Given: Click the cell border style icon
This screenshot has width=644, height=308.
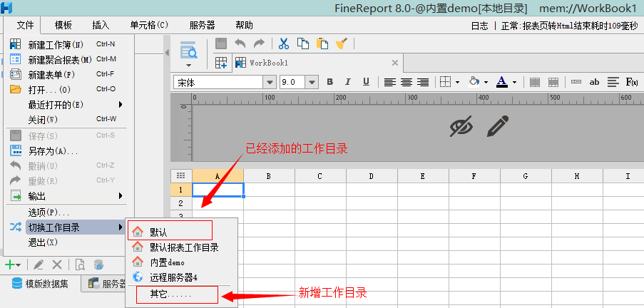Looking at the screenshot, I should (x=445, y=82).
